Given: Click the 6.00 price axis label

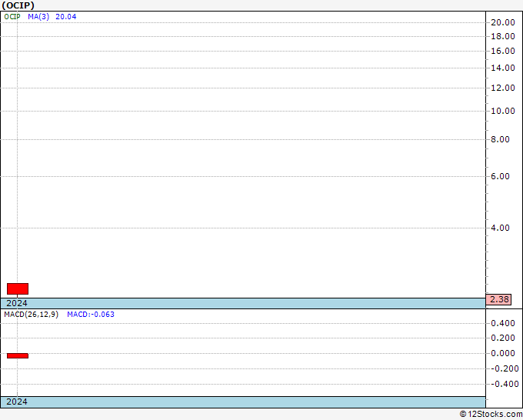Looking at the screenshot, I should click(501, 176).
